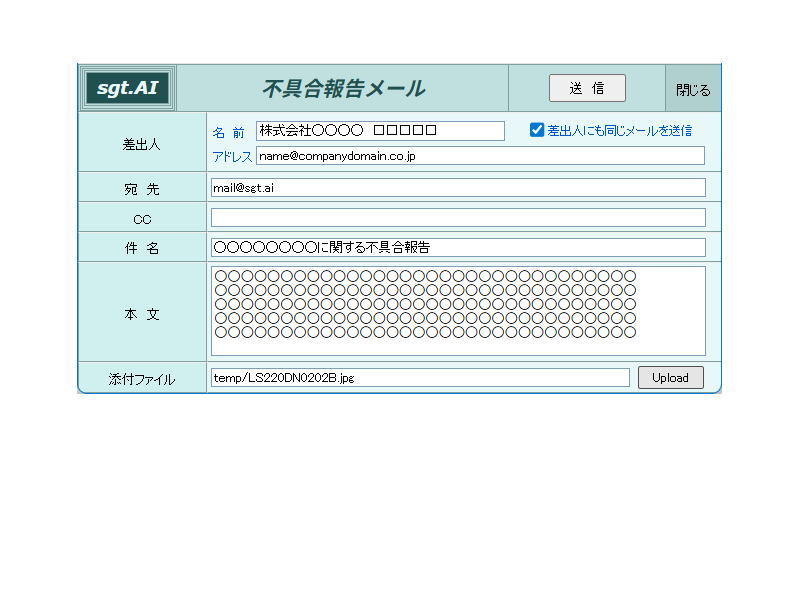Image resolution: width=800 pixels, height=600 pixels.
Task: Click the CC label
Action: click(x=142, y=219)
